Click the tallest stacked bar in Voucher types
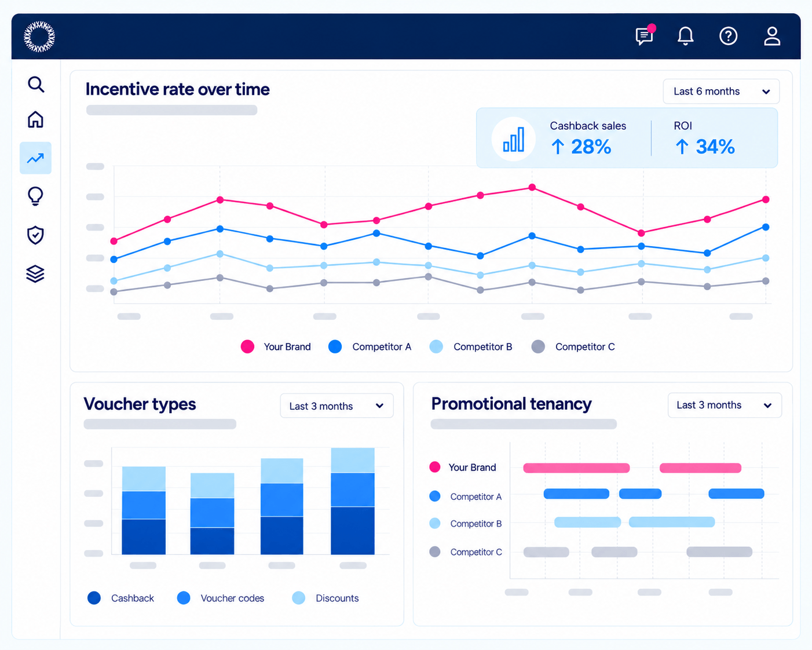Image resolution: width=812 pixels, height=650 pixels. point(353,501)
